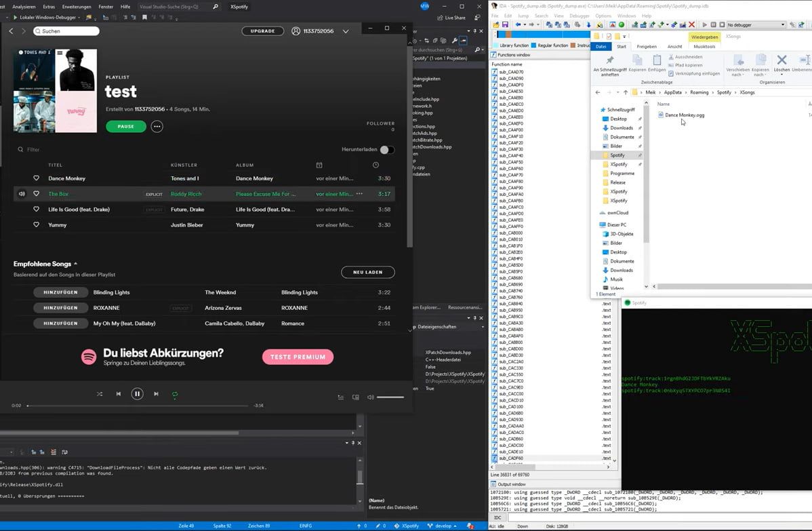Viewport: 812px width, 531px height.
Task: Click HINZUFÜGEN next to ROXANNE
Action: coord(60,308)
